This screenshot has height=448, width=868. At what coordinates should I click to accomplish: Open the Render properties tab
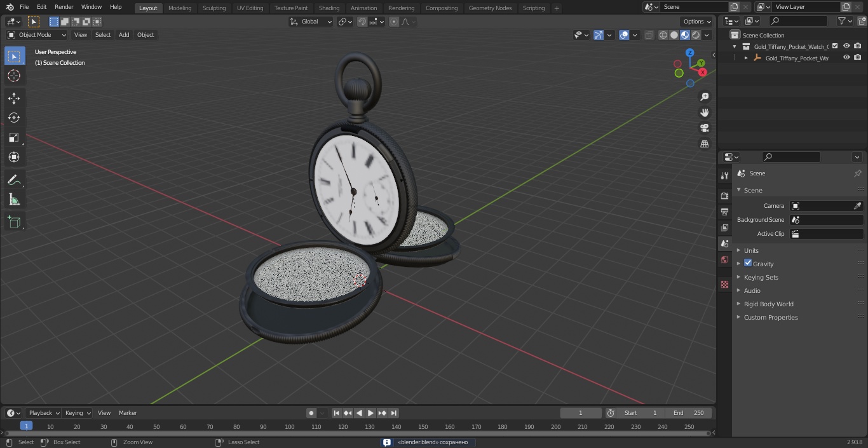724,196
